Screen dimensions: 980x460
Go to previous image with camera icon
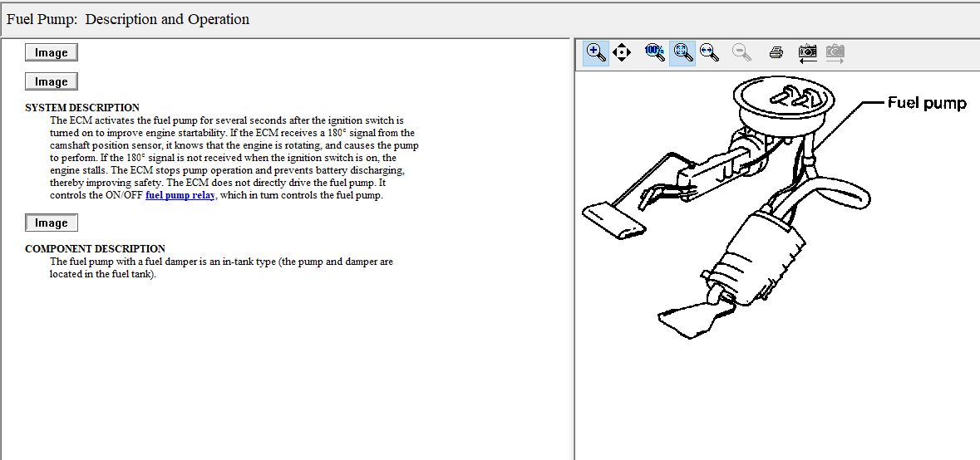(x=808, y=54)
